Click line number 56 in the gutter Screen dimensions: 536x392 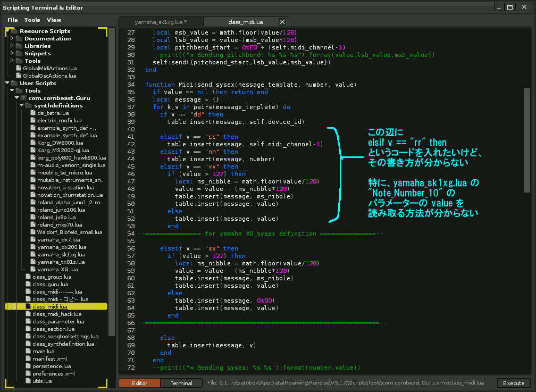(x=131, y=248)
